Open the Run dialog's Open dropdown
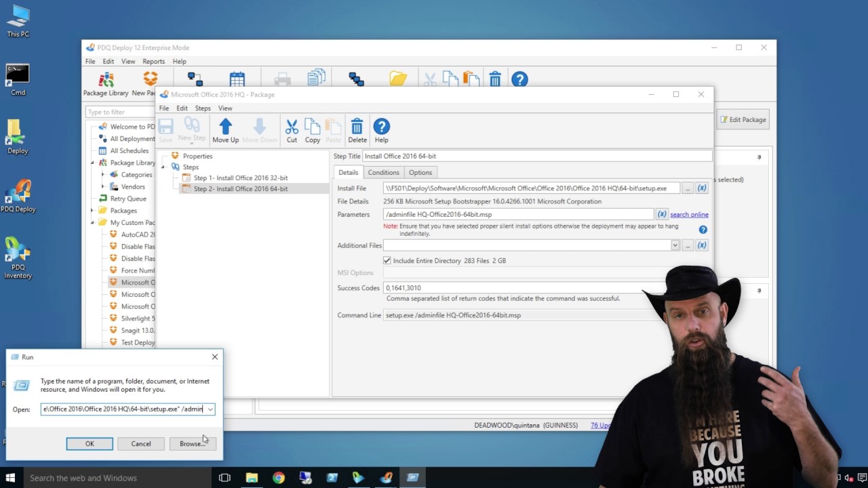Screen dimensions: 868x488 point(210,409)
